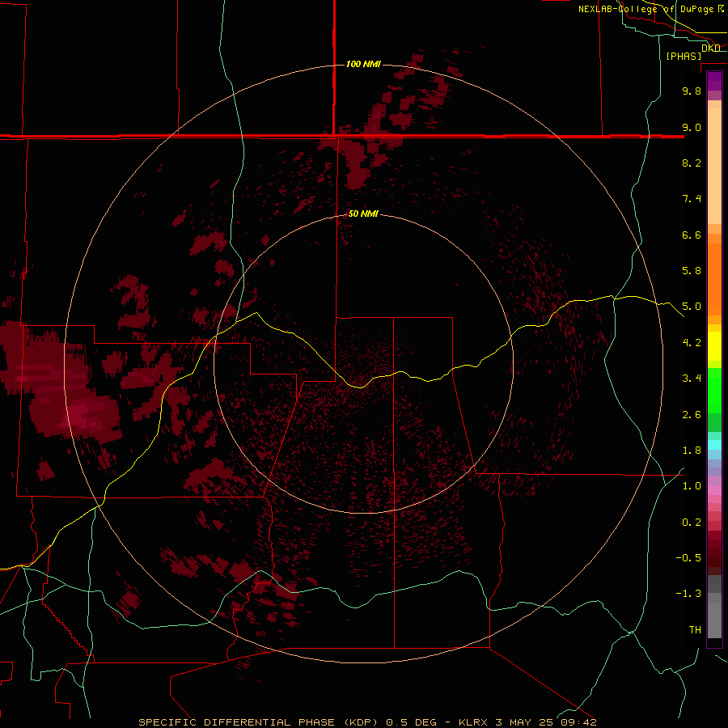Click the peach band of the color bar
This screenshot has height=728, width=728.
[714, 166]
